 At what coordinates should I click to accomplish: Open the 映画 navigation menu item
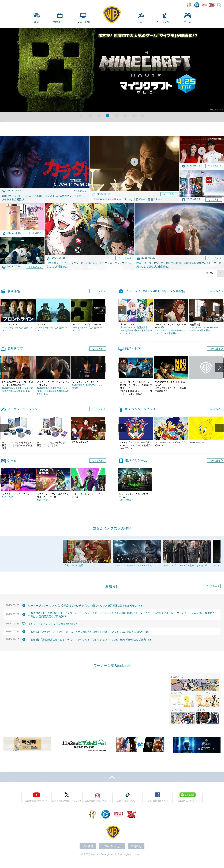tap(36, 18)
